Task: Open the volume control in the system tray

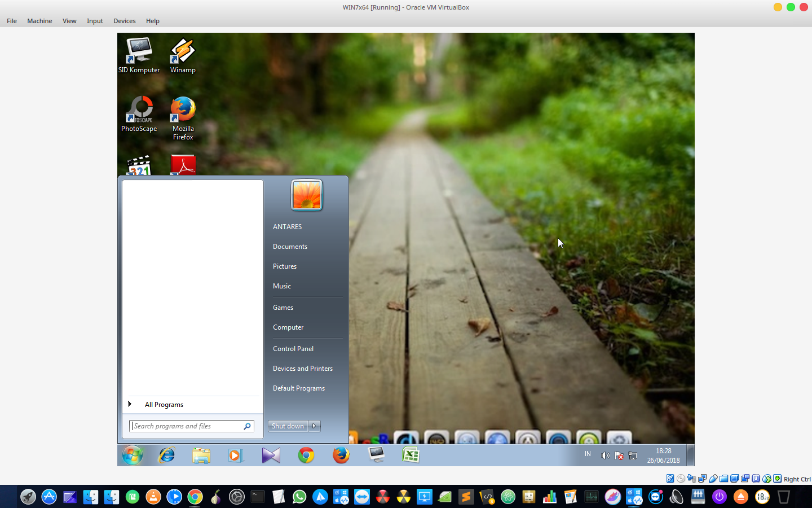Action: (x=605, y=456)
